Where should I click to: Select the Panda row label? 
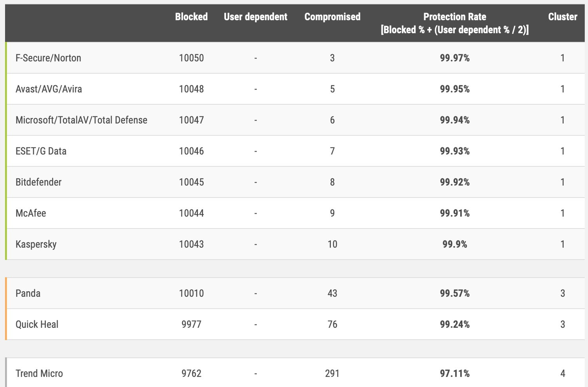(28, 293)
